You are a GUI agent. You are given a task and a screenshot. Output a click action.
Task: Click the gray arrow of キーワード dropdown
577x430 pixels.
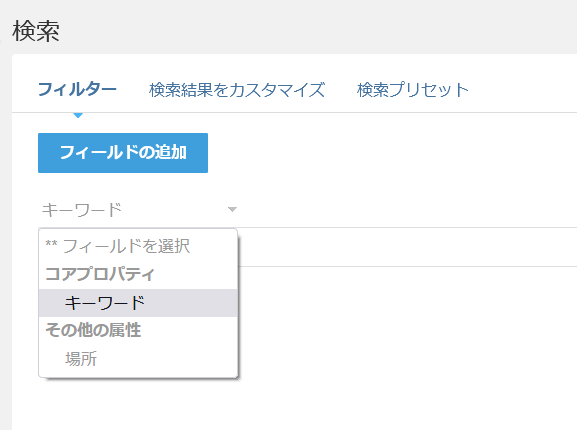tap(232, 210)
